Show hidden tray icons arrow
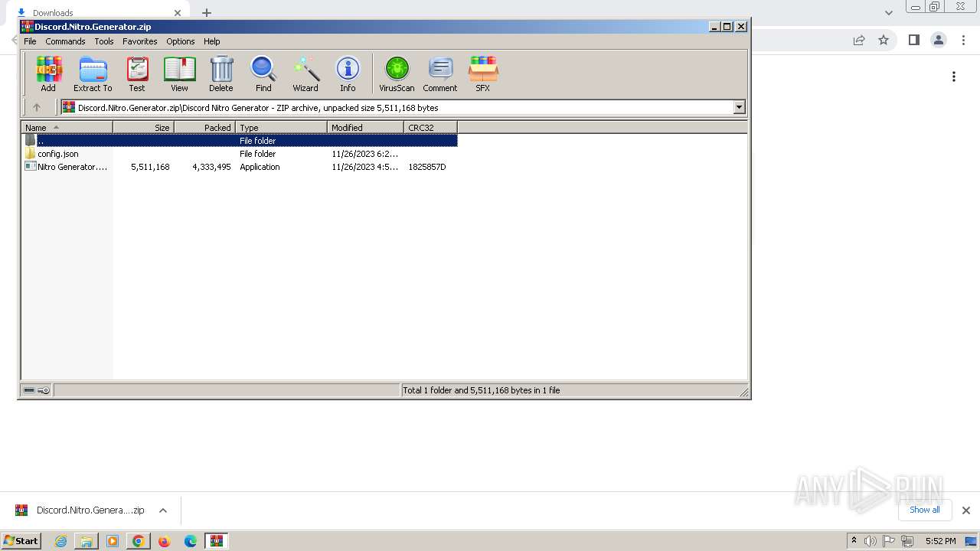Viewport: 980px width, 551px height. (854, 540)
